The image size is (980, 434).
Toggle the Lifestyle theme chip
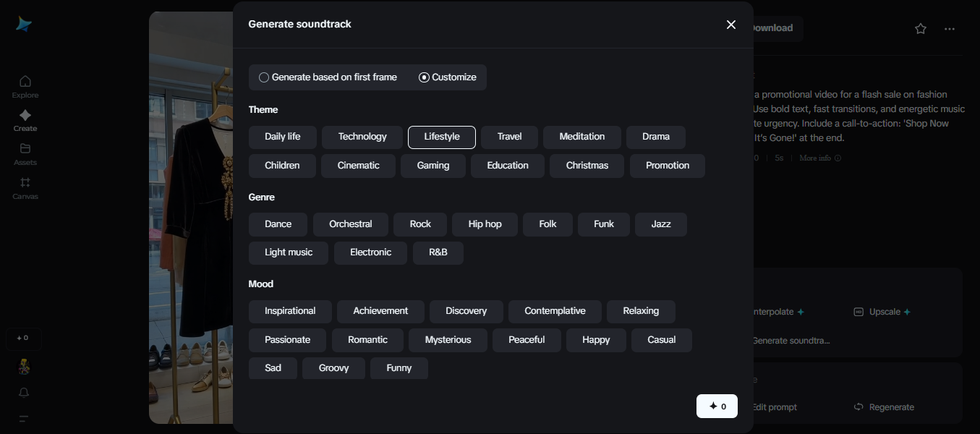[x=441, y=137]
